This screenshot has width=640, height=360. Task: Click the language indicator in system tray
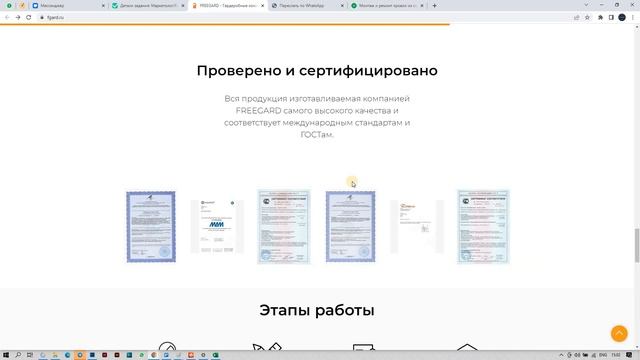pos(603,355)
